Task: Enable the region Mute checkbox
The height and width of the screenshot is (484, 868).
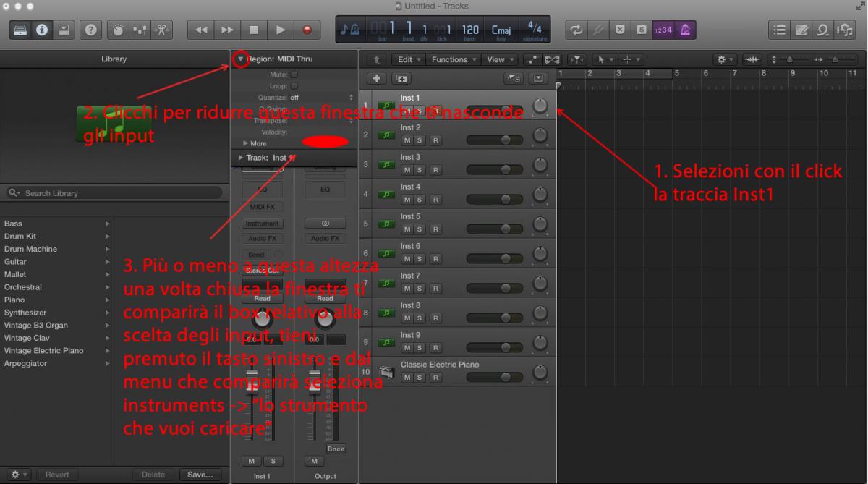Action: pyautogui.click(x=294, y=75)
